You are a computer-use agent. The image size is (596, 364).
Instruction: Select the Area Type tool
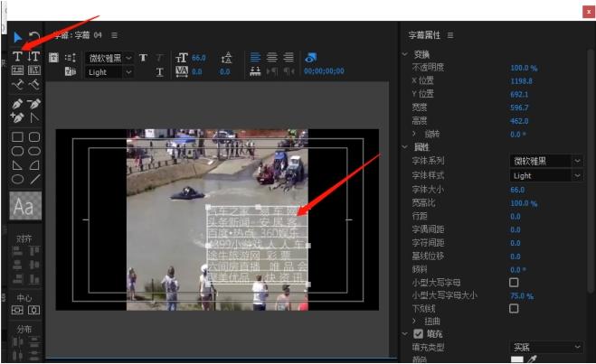17,70
